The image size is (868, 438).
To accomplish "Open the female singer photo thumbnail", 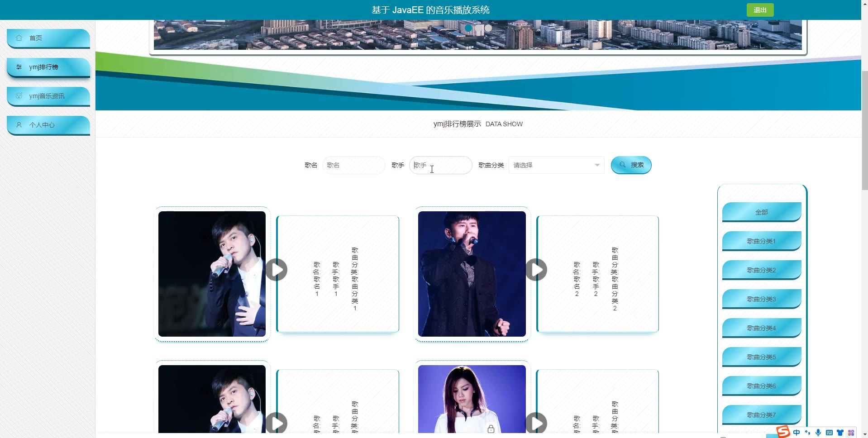I will (x=472, y=399).
